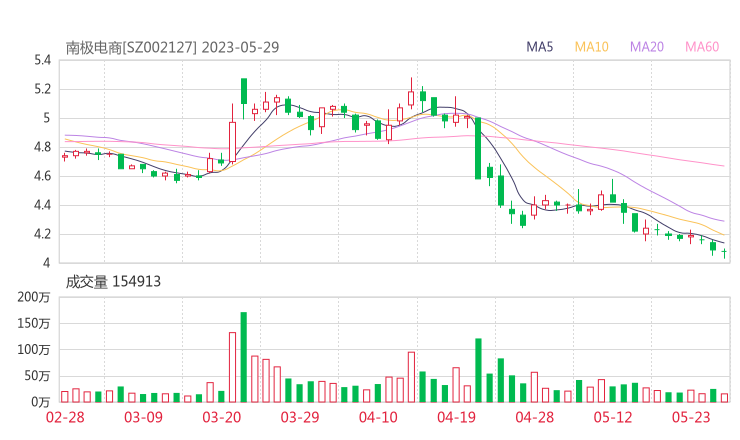Click the 150万 volume axis label
Viewport: 740px width, 440px height.
pos(34,323)
